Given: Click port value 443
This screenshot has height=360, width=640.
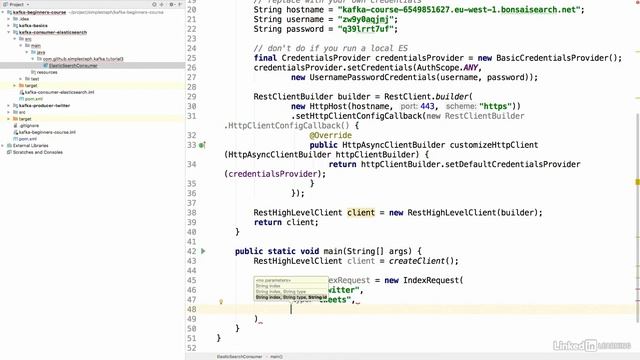Looking at the screenshot, I should pos(427,106).
